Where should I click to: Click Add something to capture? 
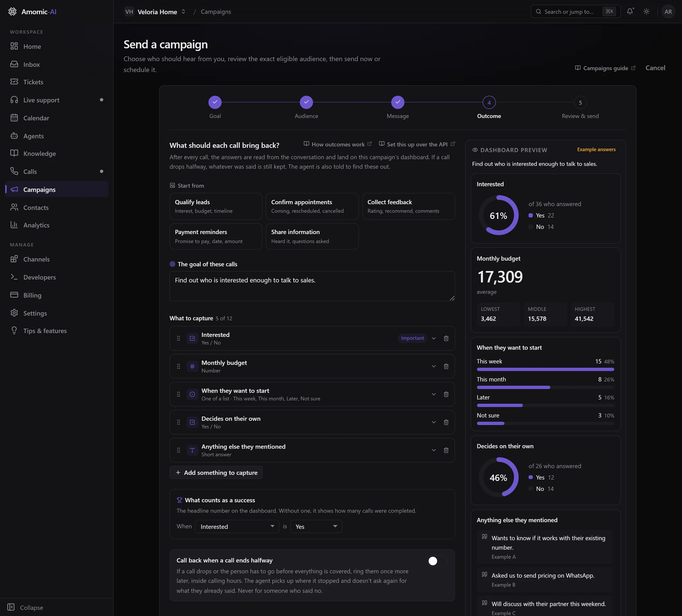(216, 473)
